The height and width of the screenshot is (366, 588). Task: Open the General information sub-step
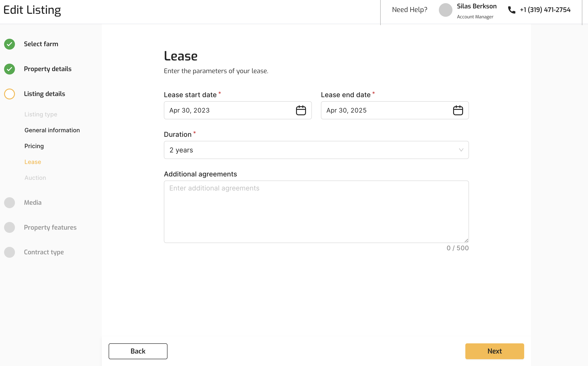52,130
